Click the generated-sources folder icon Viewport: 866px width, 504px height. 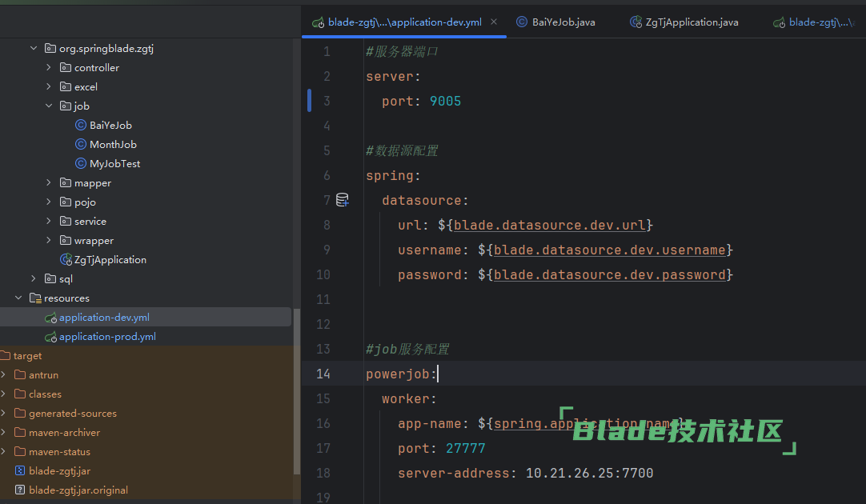[x=20, y=414]
